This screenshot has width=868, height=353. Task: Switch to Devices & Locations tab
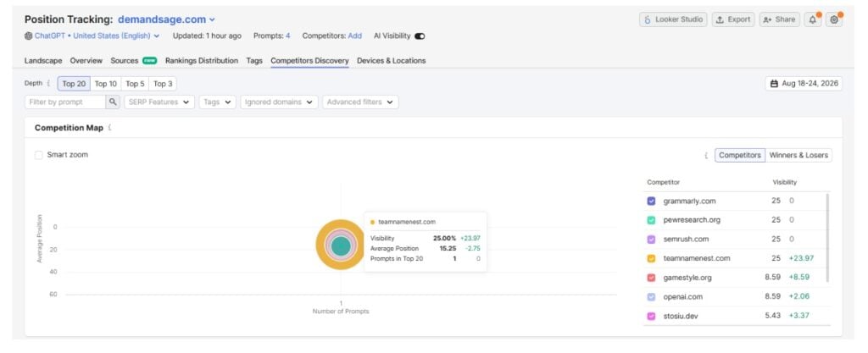click(x=392, y=61)
